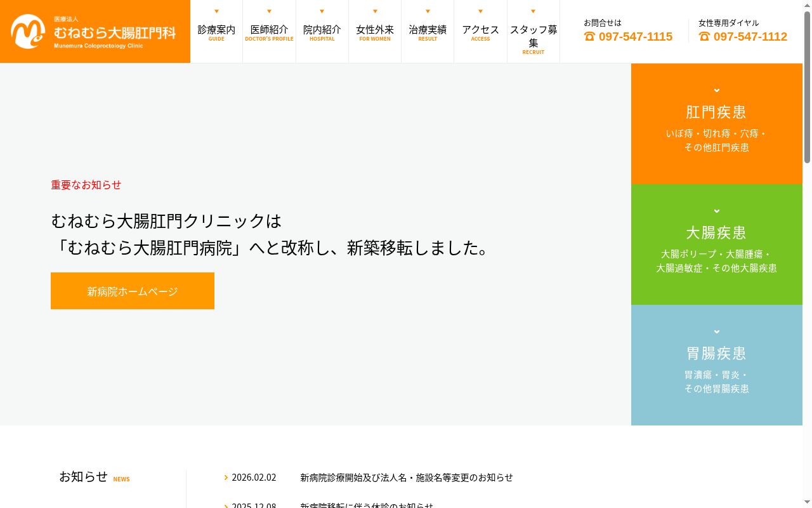
Task: Click chevron on 胃腸疾患 panel
Action: tap(717, 331)
